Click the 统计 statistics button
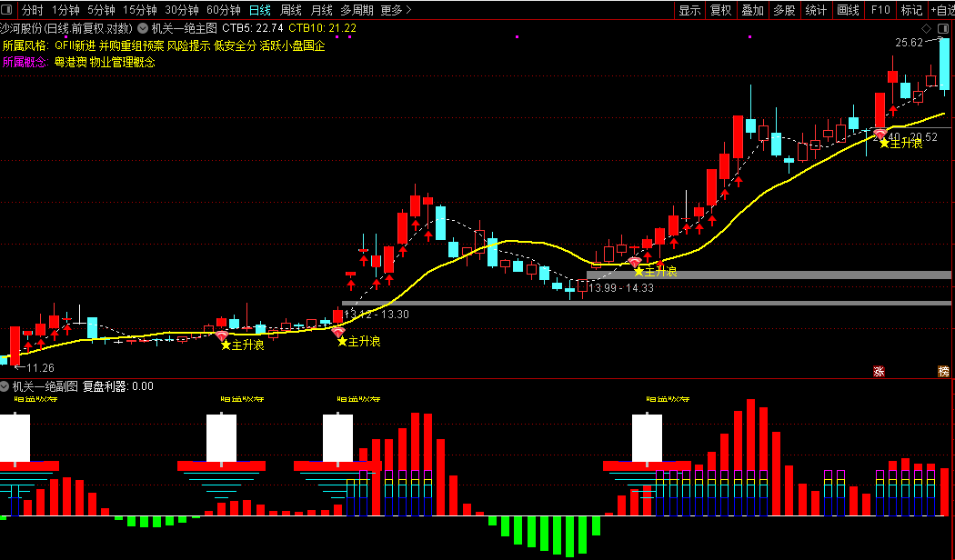Screen dimensions: 955x560 tap(816, 10)
